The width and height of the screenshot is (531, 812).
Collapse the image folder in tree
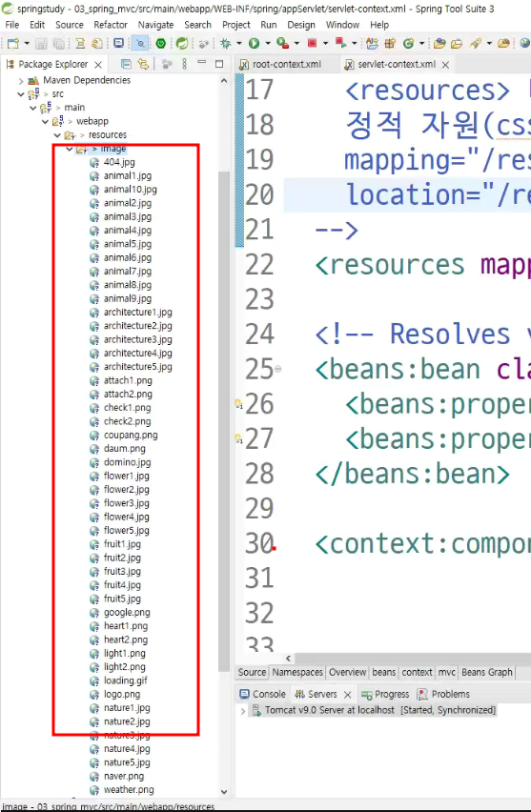coord(70,149)
